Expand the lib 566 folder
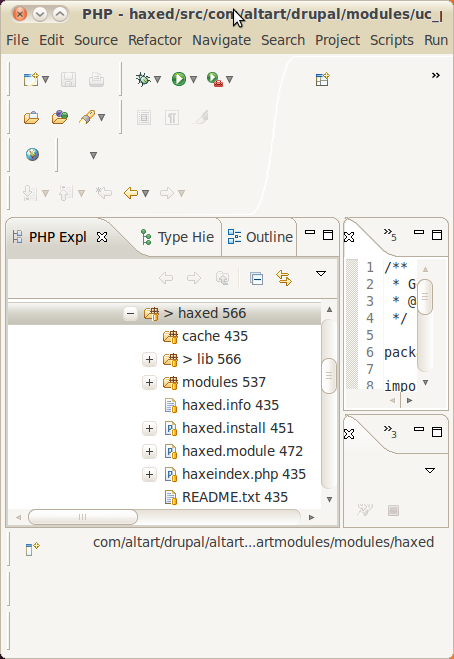Screen dimensions: 454x659 [149, 359]
